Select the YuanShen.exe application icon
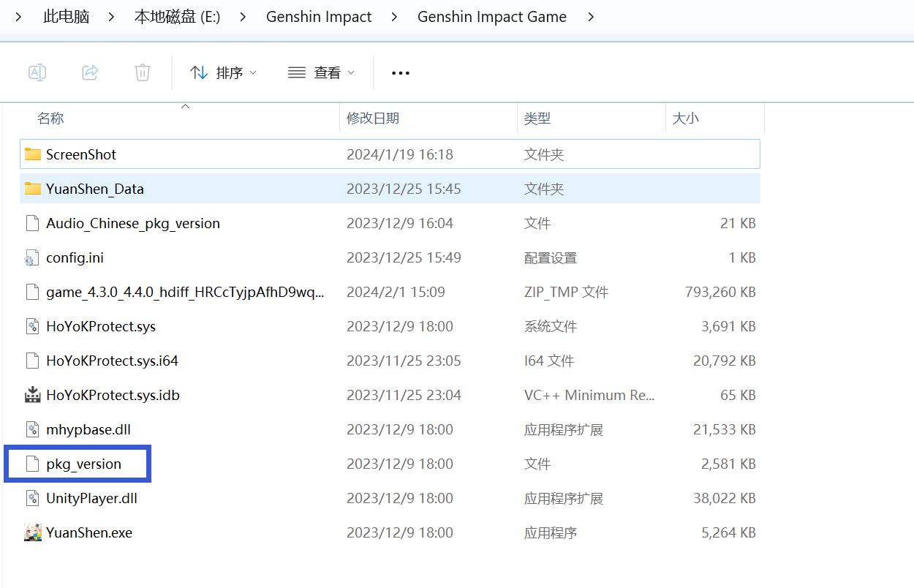Image resolution: width=914 pixels, height=588 pixels. pyautogui.click(x=32, y=532)
